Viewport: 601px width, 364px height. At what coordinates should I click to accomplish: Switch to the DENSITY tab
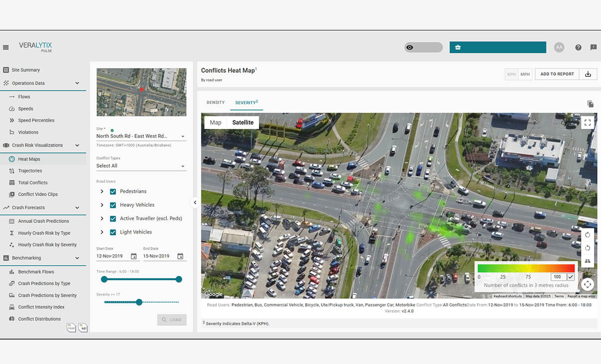(215, 102)
